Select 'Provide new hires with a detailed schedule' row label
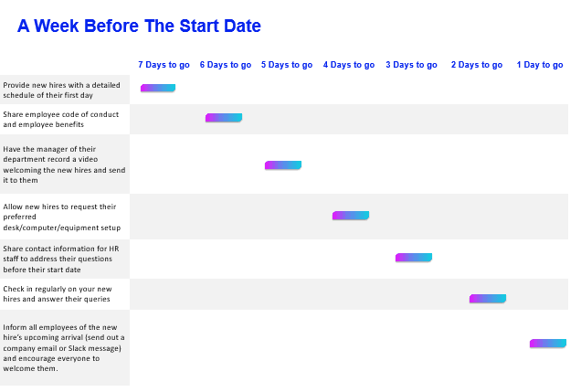Viewport: 570px width, 392px height. click(61, 90)
